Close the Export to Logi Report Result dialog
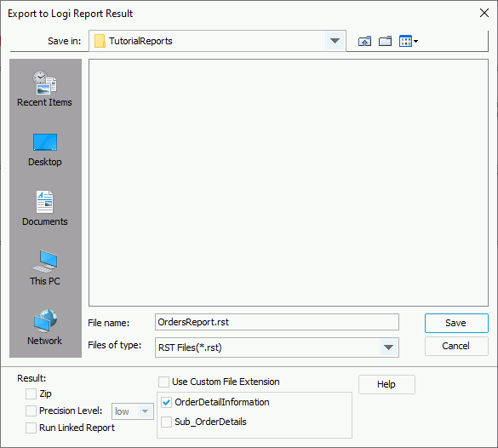Image resolution: width=498 pixels, height=448 pixels. pos(484,13)
